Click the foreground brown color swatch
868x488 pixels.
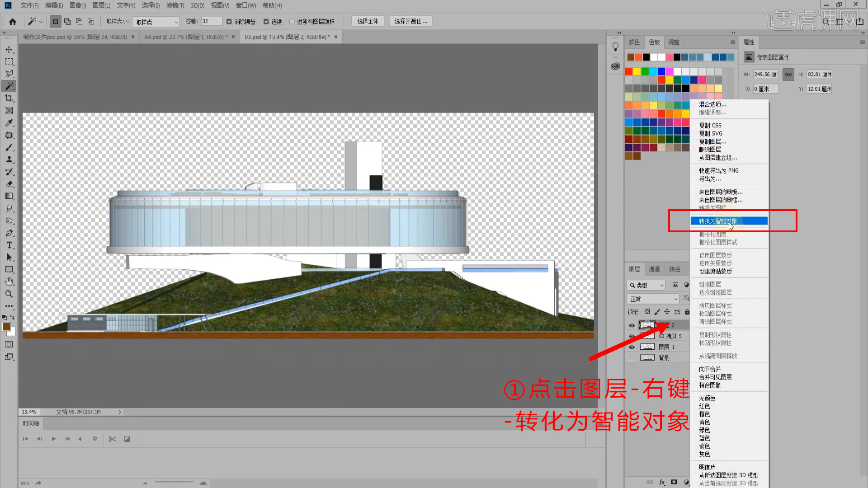pyautogui.click(x=6, y=327)
